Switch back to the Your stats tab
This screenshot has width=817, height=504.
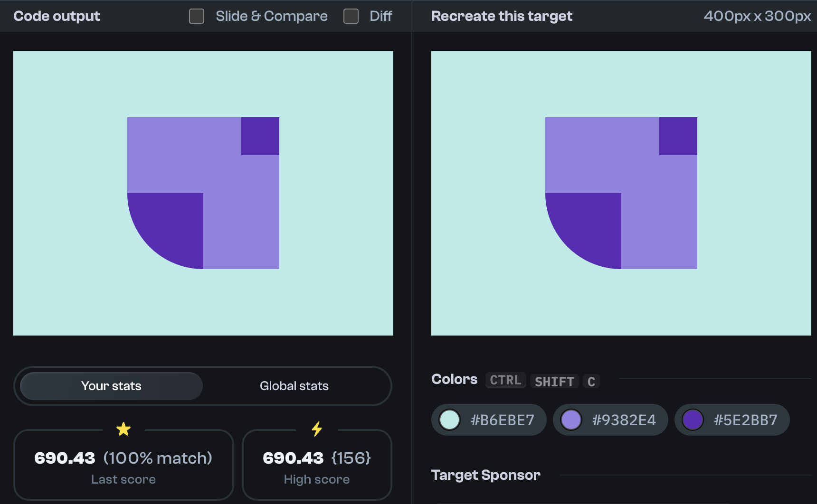pyautogui.click(x=111, y=386)
